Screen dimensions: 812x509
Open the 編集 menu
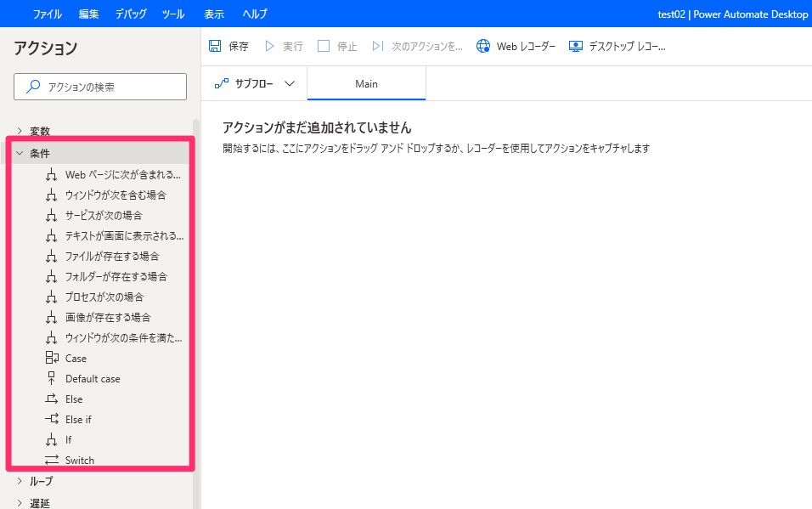[x=88, y=14]
